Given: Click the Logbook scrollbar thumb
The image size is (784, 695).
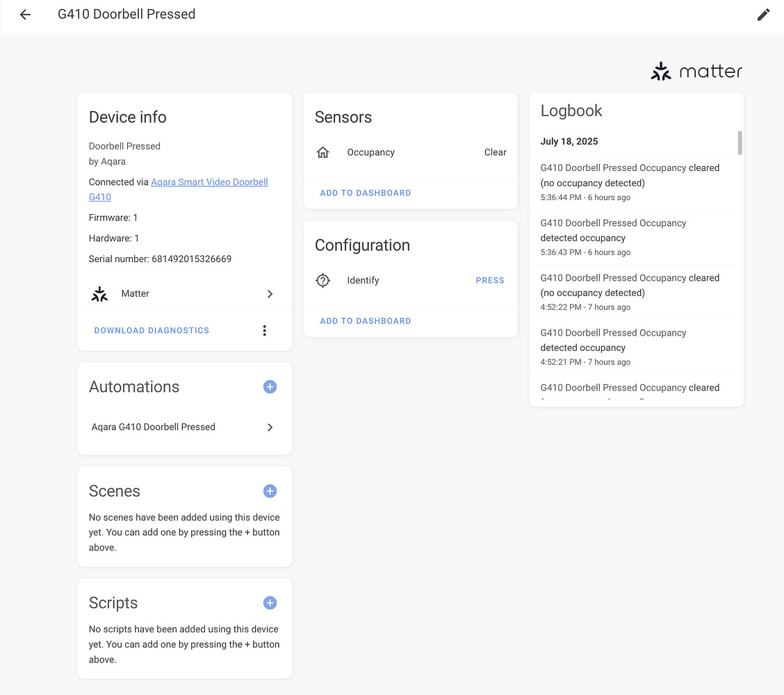Looking at the screenshot, I should (x=740, y=142).
